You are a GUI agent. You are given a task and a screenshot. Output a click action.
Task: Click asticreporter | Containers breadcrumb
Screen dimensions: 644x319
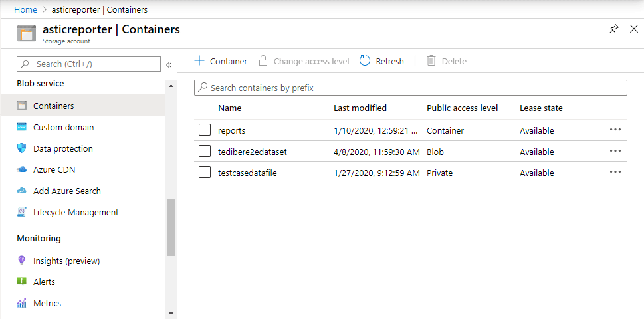tap(100, 9)
